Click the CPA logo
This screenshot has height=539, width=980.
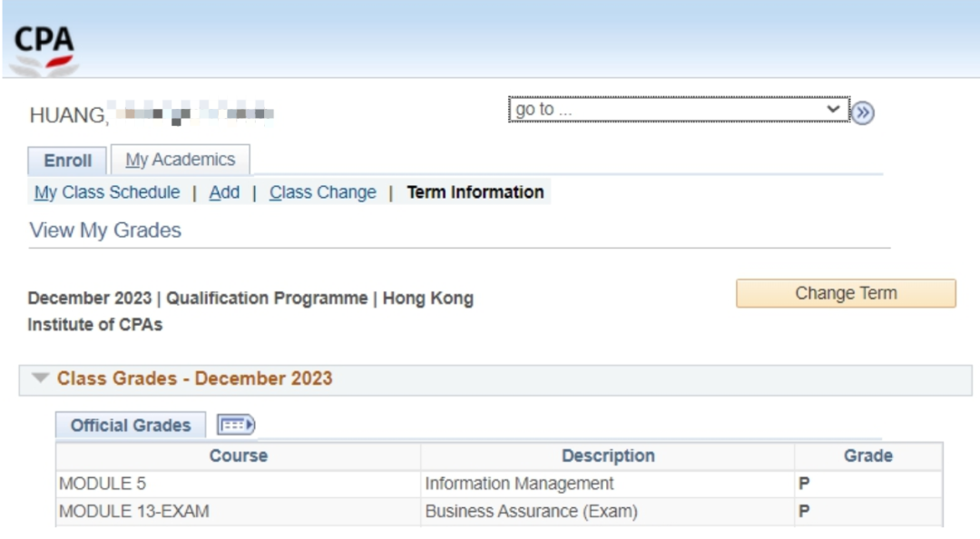pyautogui.click(x=44, y=51)
